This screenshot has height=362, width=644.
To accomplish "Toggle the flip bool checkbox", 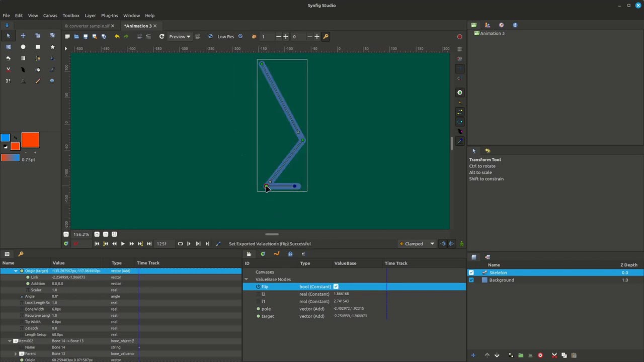I will tap(336, 287).
